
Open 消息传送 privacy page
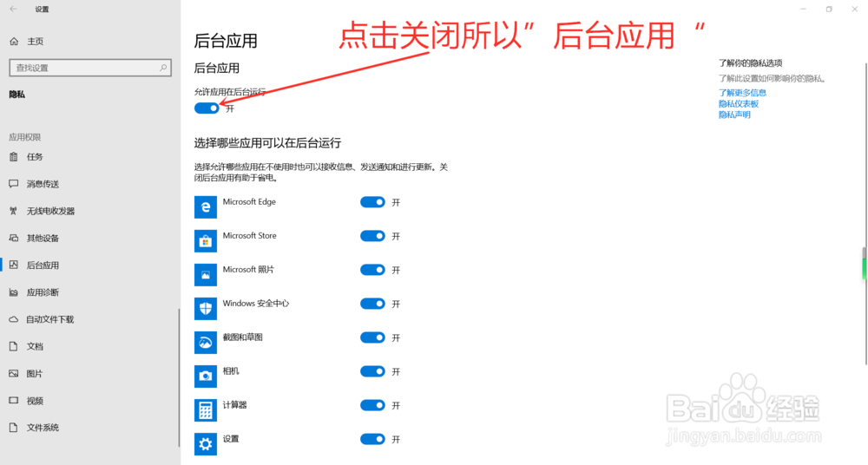pos(43,184)
